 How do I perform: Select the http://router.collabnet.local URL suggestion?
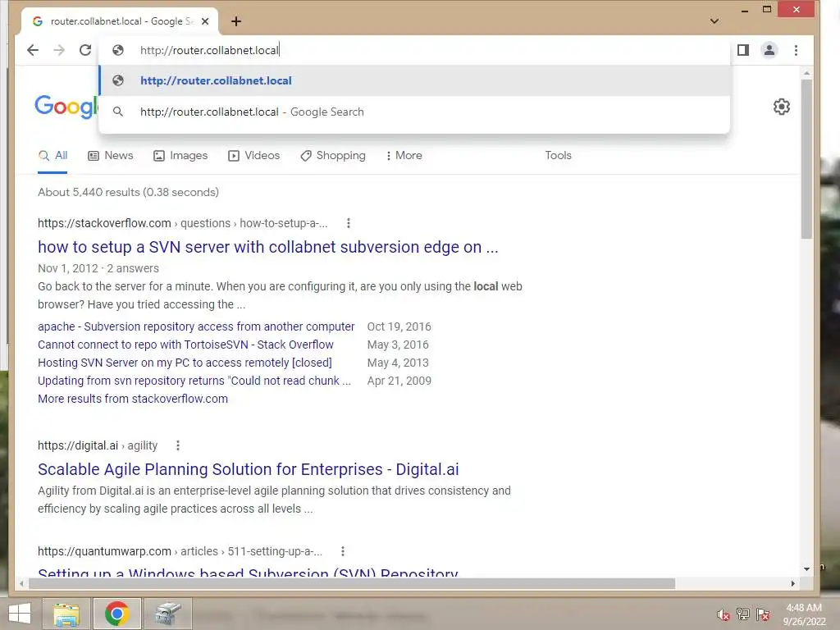(x=414, y=81)
